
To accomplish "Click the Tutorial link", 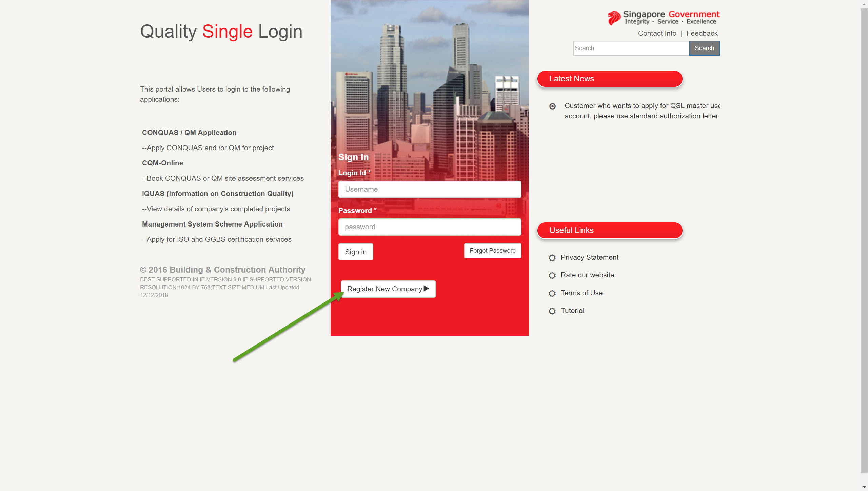I will [572, 311].
